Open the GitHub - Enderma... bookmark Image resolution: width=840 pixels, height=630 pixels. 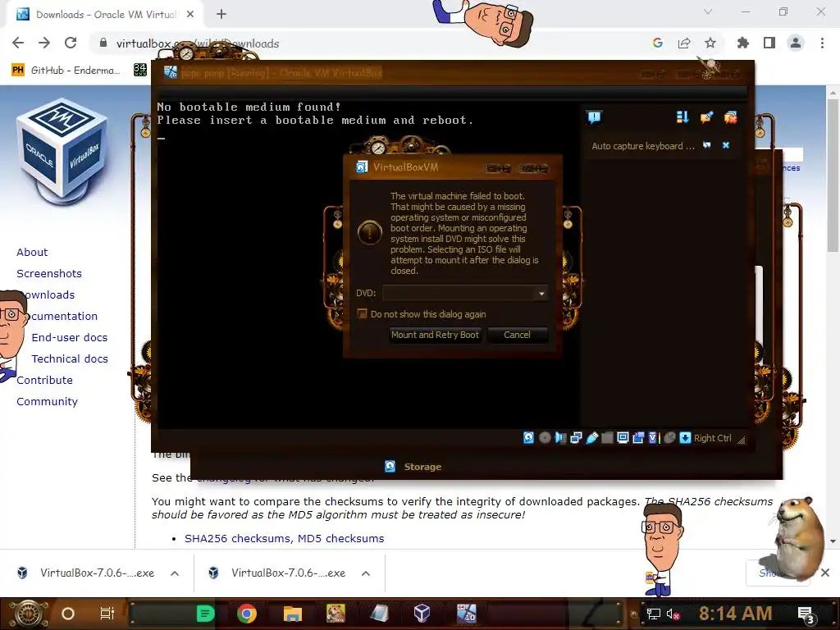point(66,71)
